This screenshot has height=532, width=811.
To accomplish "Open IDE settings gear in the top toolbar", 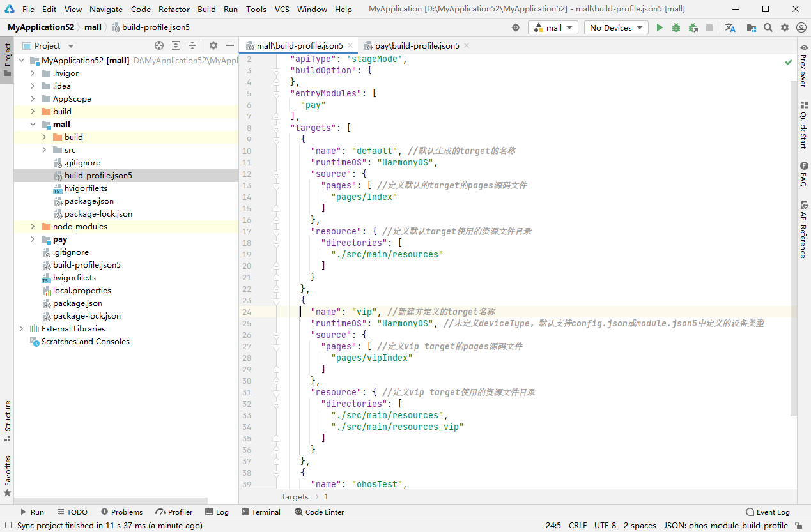I will pyautogui.click(x=785, y=27).
